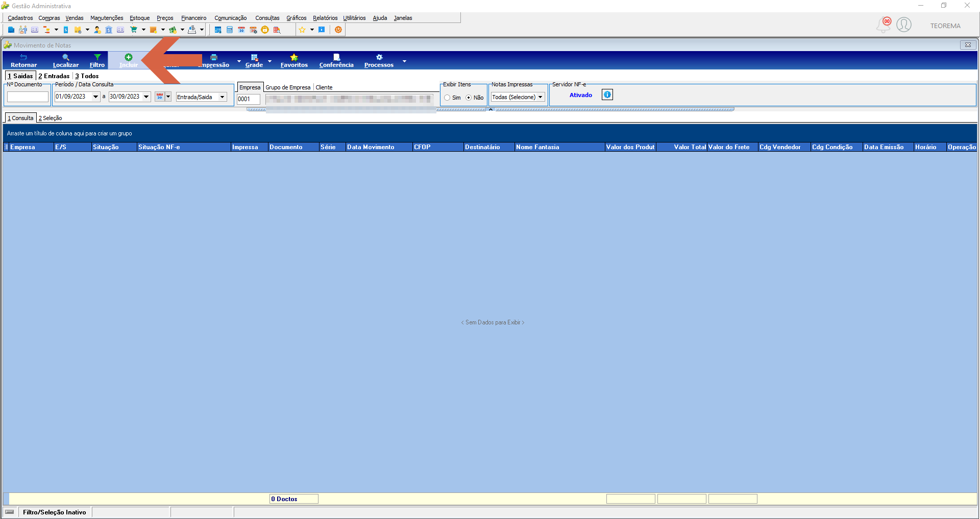Open Todas (Selecione) notas impressas dropdown
The height and width of the screenshot is (519, 980).
point(540,97)
